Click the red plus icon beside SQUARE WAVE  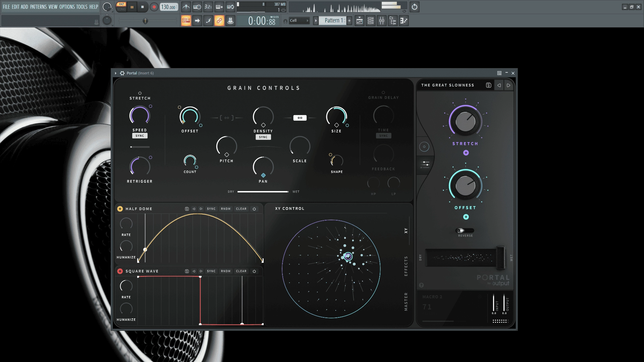[x=120, y=271]
